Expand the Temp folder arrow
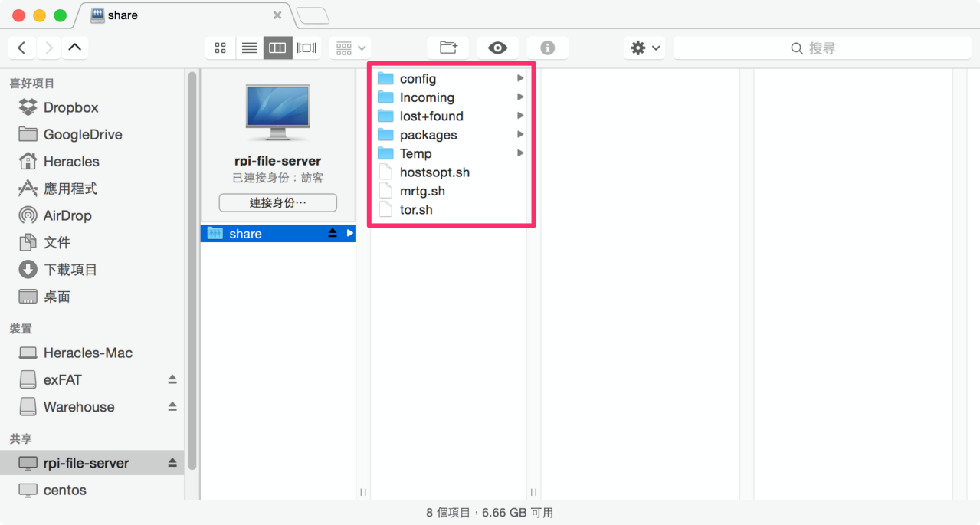This screenshot has width=980, height=525. [x=520, y=153]
